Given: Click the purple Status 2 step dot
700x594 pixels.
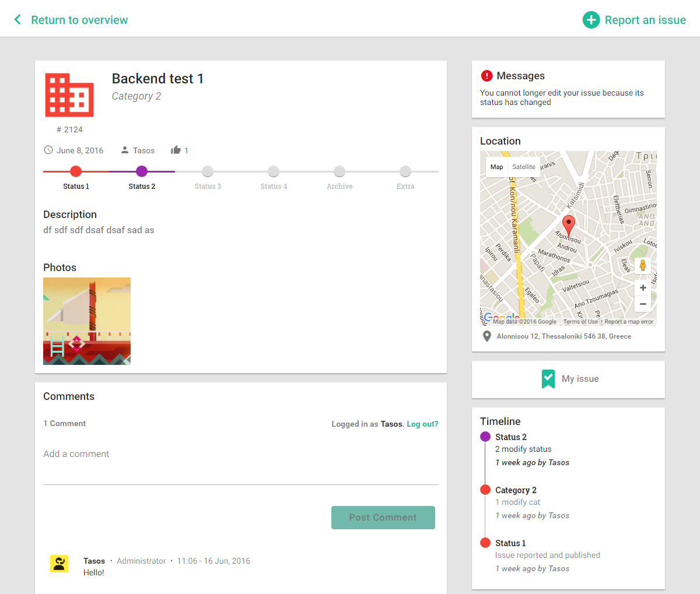Looking at the screenshot, I should pos(142,171).
